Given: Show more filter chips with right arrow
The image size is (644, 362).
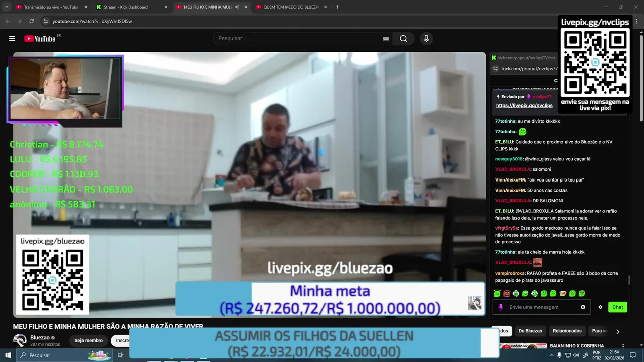Looking at the screenshot, I should coord(618,331).
